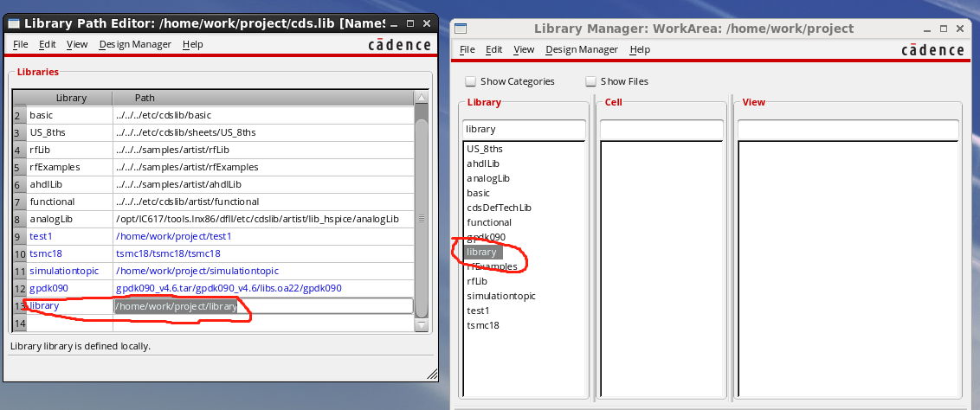Open Edit menu in Library Manager

(494, 49)
